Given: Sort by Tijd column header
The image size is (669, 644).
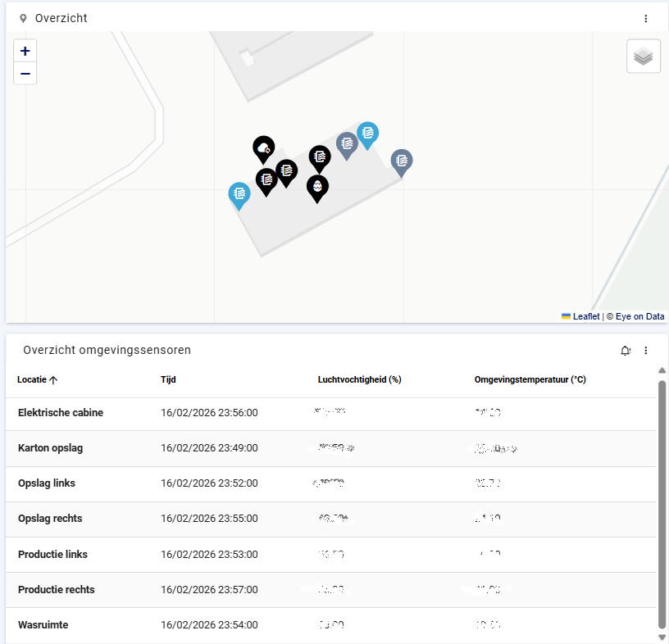Looking at the screenshot, I should (x=168, y=379).
